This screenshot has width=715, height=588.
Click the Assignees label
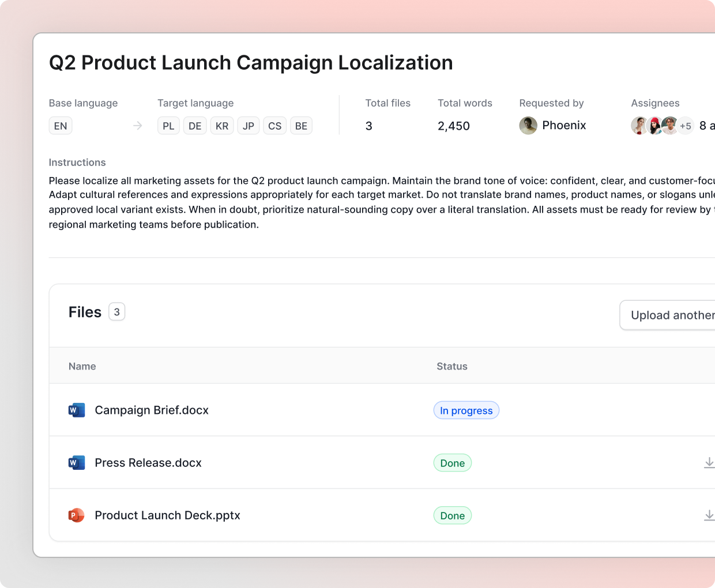coord(655,103)
